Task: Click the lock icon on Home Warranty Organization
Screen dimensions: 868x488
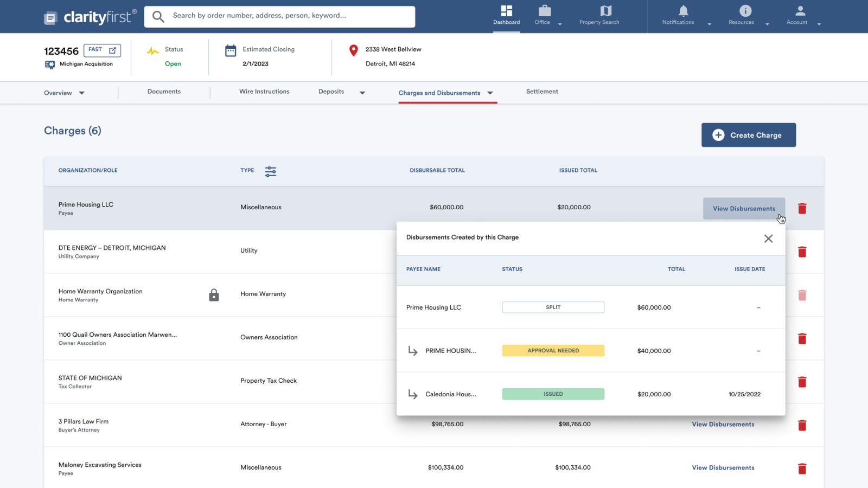Action: [214, 295]
